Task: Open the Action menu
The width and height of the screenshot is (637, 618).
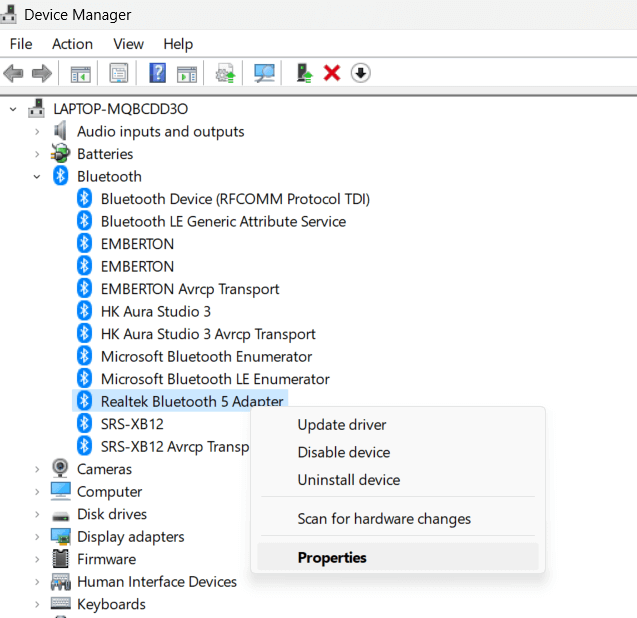Action: (x=72, y=44)
